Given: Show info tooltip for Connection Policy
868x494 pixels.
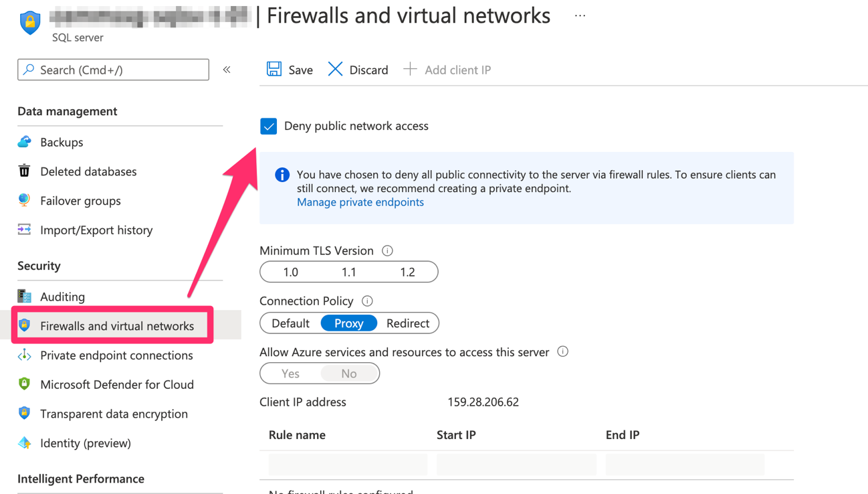Looking at the screenshot, I should click(x=367, y=301).
